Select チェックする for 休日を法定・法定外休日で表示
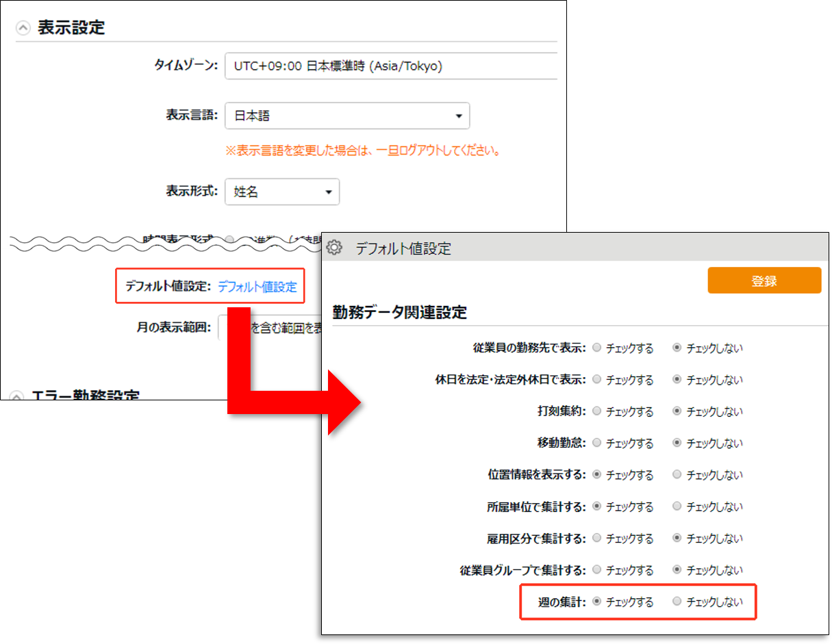Screen dimensions: 832x644 click(597, 380)
